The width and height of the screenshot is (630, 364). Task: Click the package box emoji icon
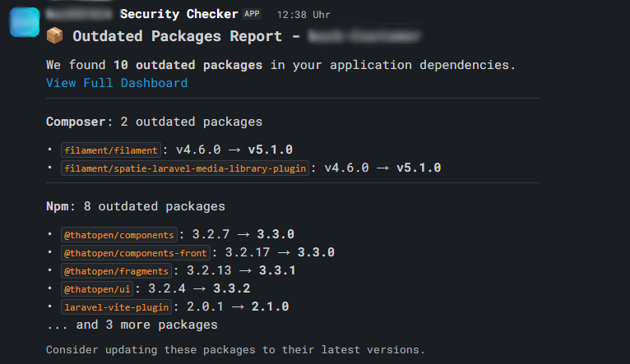[x=55, y=36]
